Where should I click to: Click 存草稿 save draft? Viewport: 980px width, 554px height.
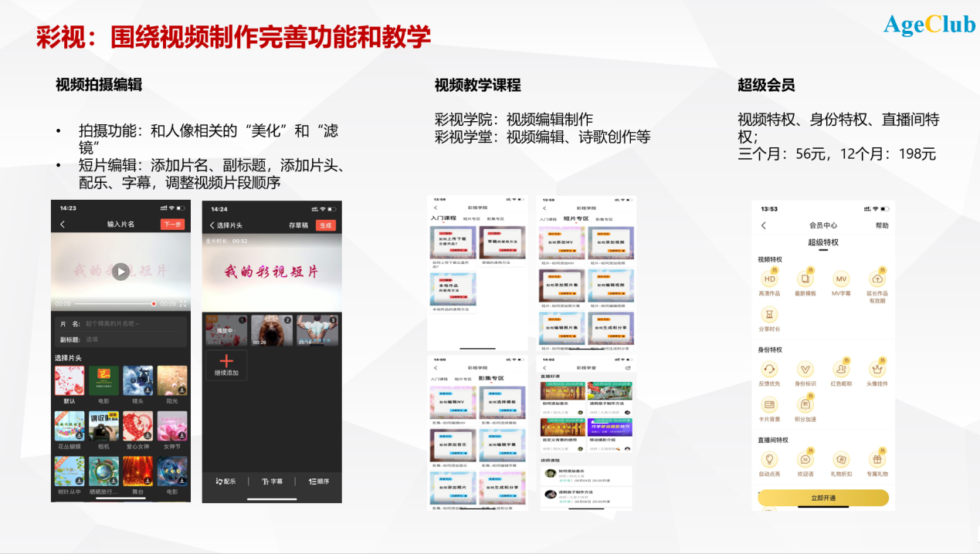[x=299, y=225]
